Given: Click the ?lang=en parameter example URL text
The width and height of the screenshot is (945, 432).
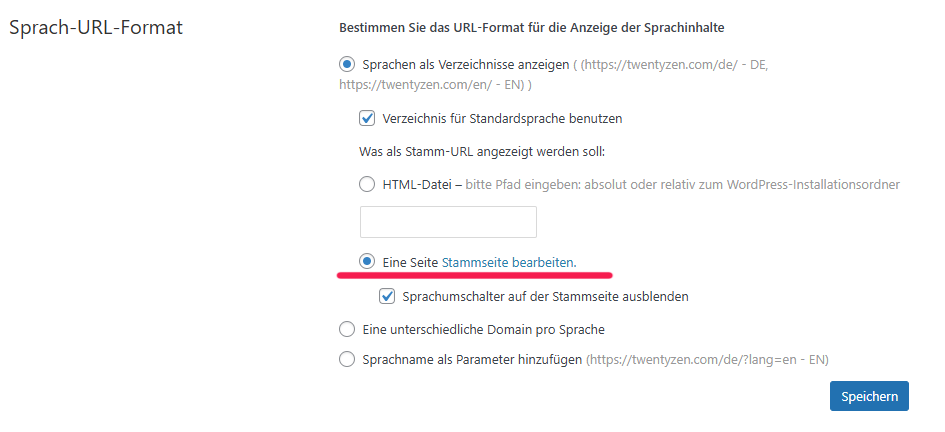Looking at the screenshot, I should pyautogui.click(x=707, y=359).
